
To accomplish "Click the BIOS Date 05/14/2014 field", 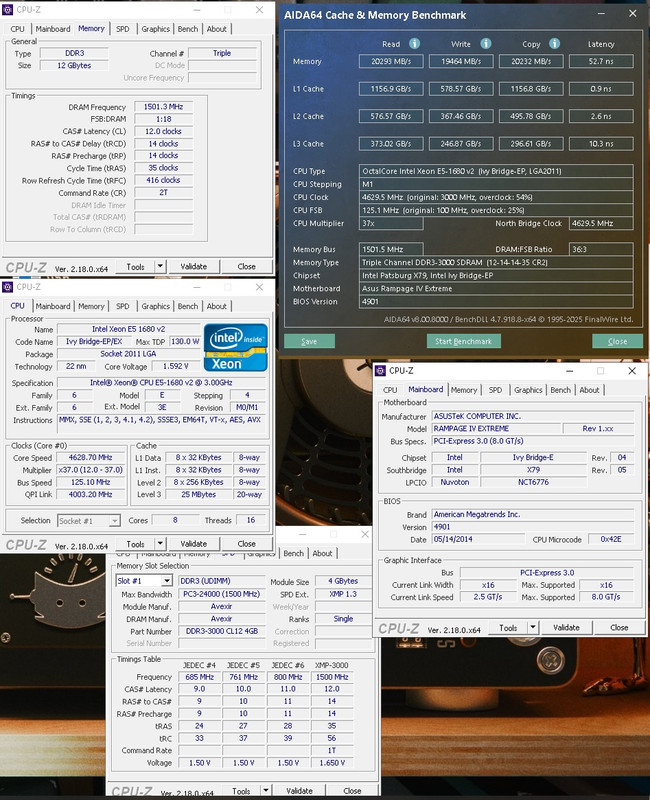I will (478, 539).
